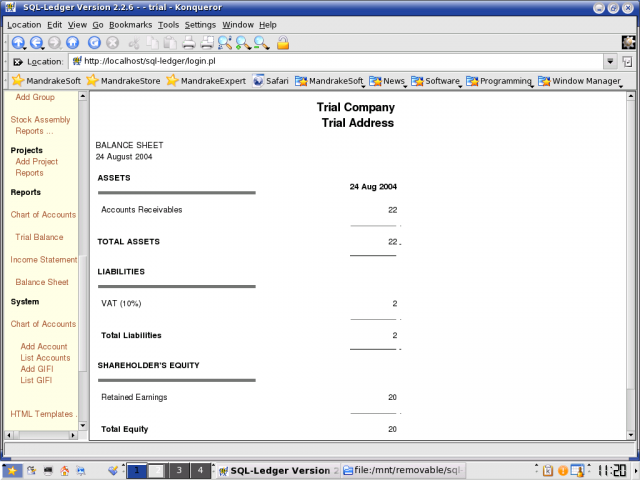The height and width of the screenshot is (480, 640).
Task: Open the Tools menu
Action: pos(169,25)
